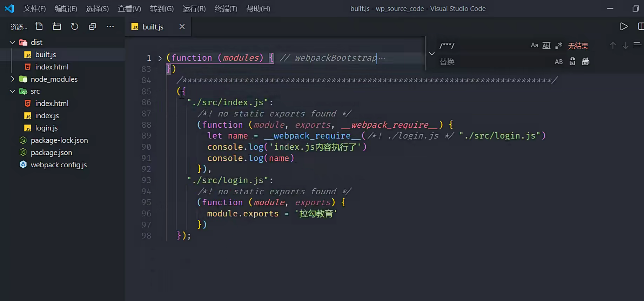This screenshot has height=301, width=644.
Task: Click the New File icon in explorer
Action: [x=39, y=27]
